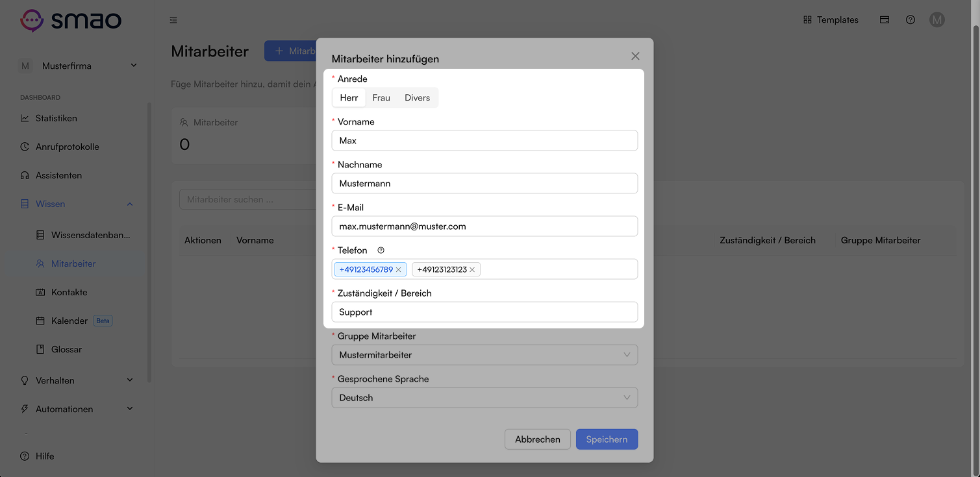
Task: Collapse the sidebar menu toggle icon
Action: [x=173, y=20]
